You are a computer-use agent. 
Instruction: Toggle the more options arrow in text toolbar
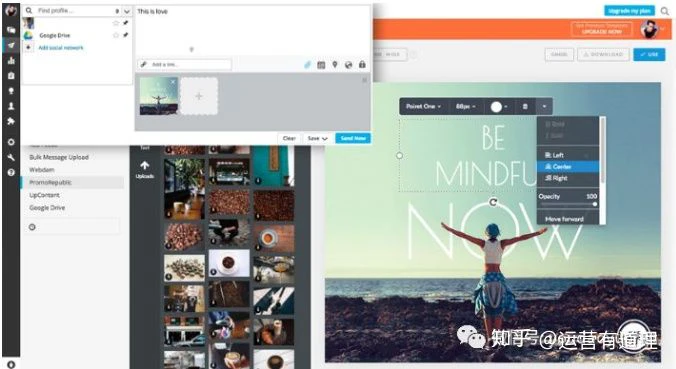(545, 106)
